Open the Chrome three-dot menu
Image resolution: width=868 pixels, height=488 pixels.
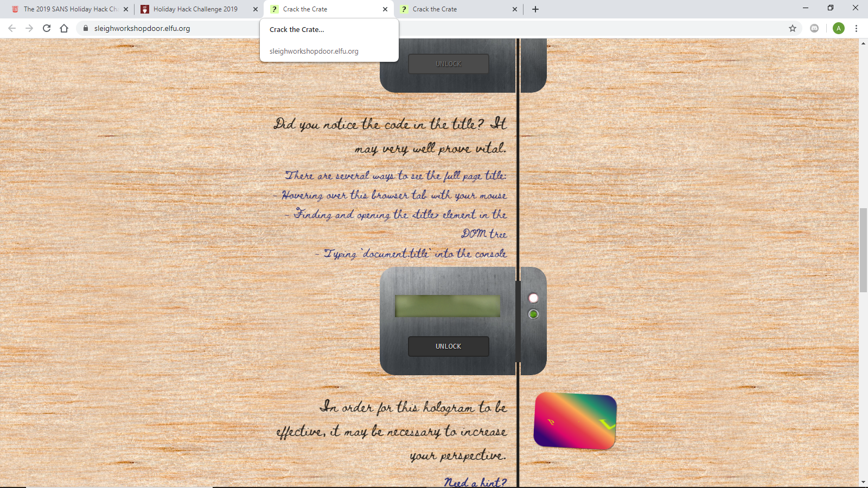[856, 28]
